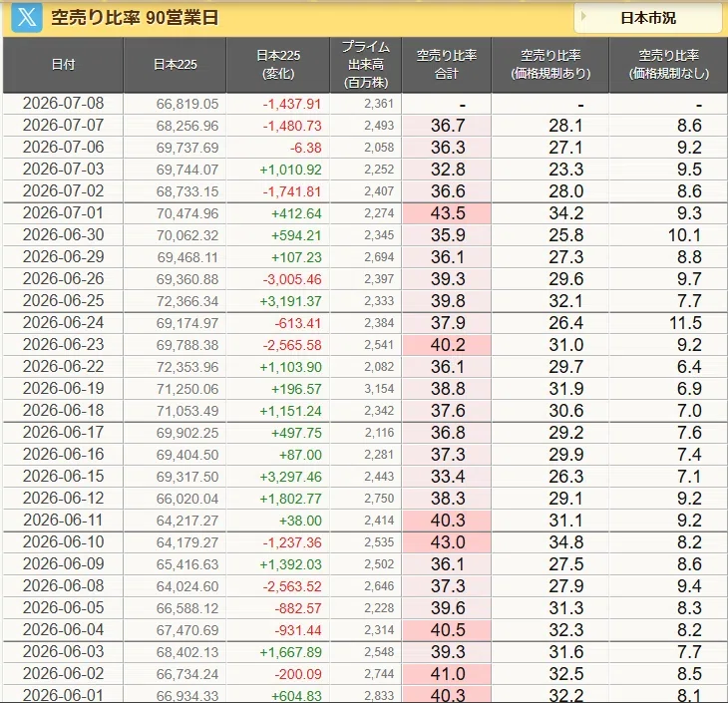
Task: Click the regulated ratio value 34.2
Action: [x=566, y=213]
